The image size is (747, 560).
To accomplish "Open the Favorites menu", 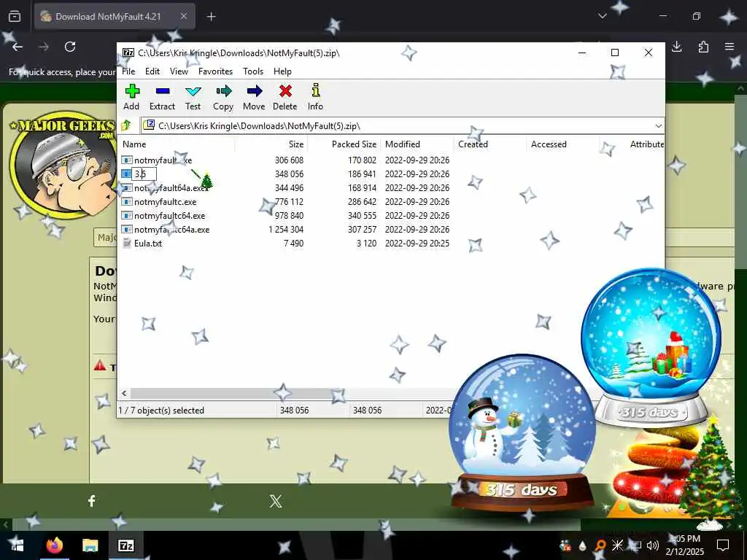I will click(x=215, y=71).
